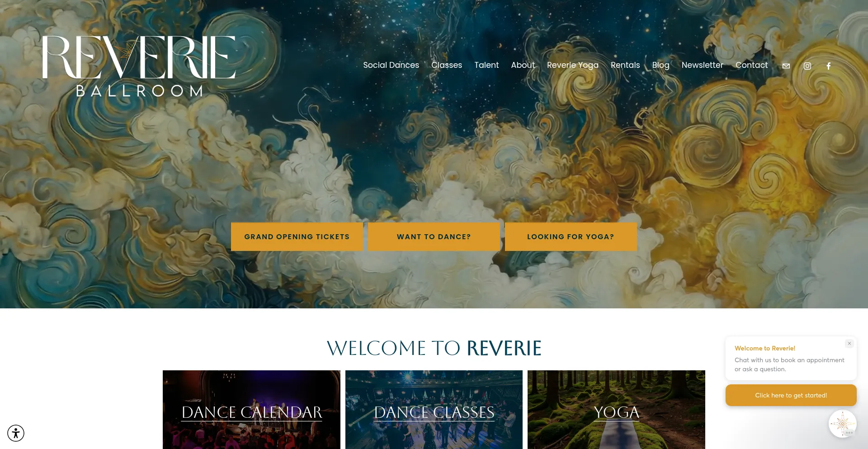Open the Blog page
Viewport: 868px width, 449px height.
pos(661,65)
